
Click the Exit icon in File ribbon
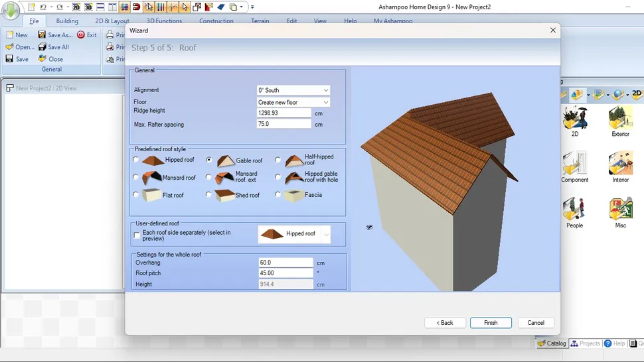(81, 35)
